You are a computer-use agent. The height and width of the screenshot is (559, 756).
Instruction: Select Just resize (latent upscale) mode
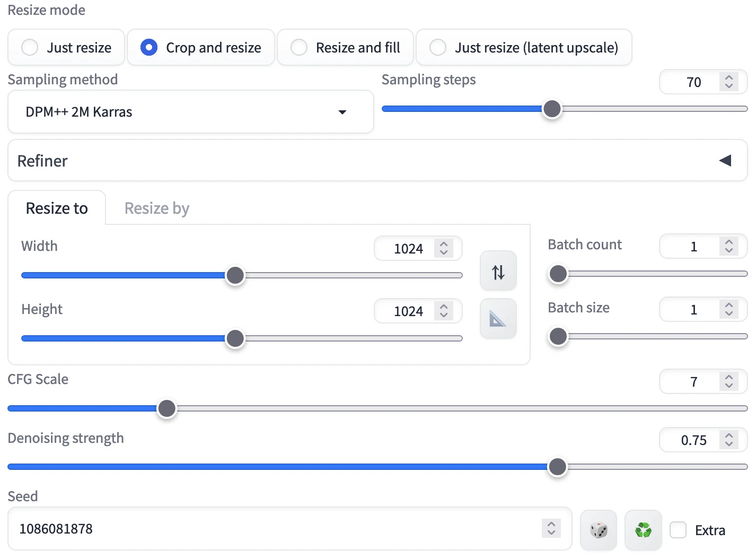coord(524,47)
